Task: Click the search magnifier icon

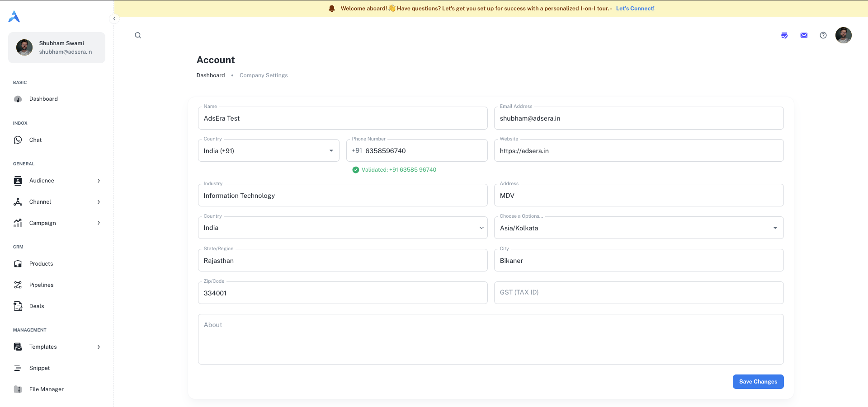Action: tap(138, 35)
